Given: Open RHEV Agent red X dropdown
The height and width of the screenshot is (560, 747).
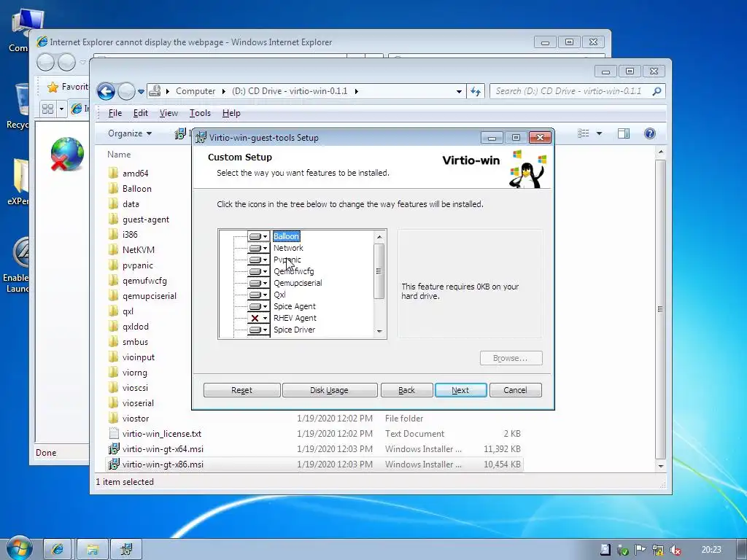Looking at the screenshot, I should (258, 318).
